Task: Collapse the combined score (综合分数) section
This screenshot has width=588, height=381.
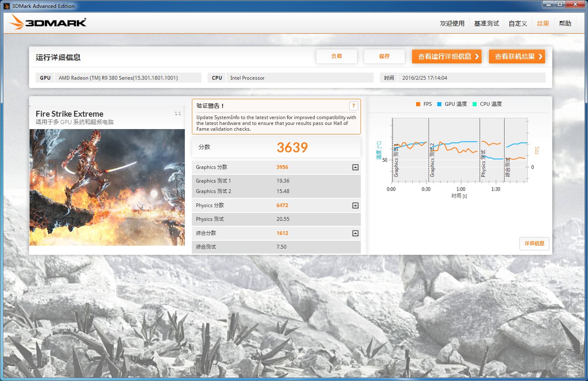Action: [x=355, y=233]
